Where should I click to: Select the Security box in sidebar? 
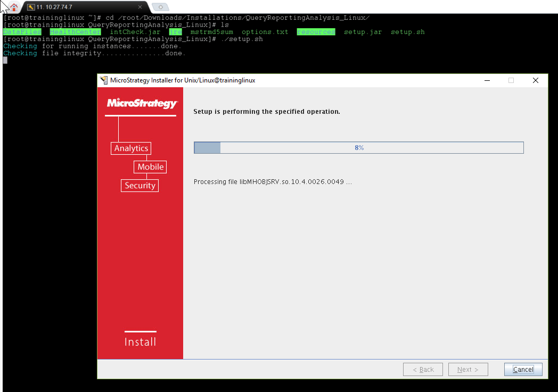tap(139, 186)
